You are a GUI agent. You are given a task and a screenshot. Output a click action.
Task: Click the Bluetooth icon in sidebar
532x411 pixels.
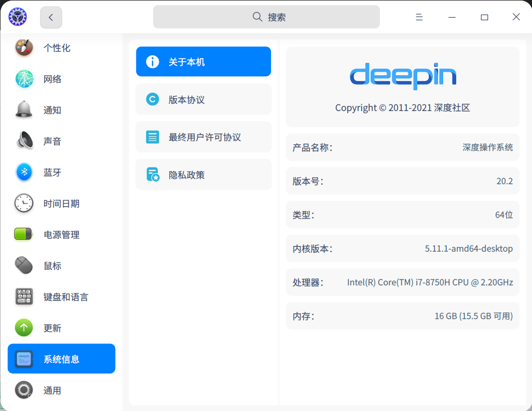click(24, 172)
